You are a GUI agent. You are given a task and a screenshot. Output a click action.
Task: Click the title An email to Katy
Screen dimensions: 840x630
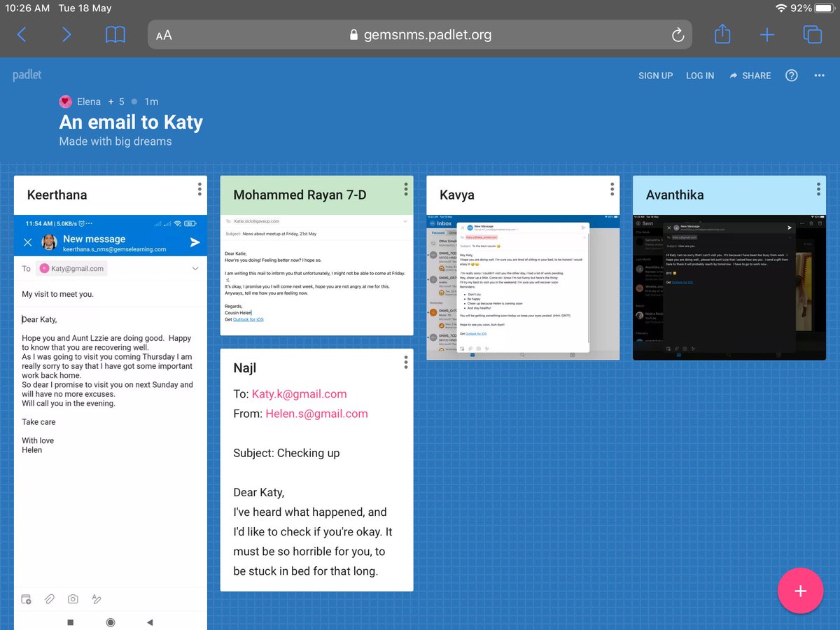pos(131,122)
